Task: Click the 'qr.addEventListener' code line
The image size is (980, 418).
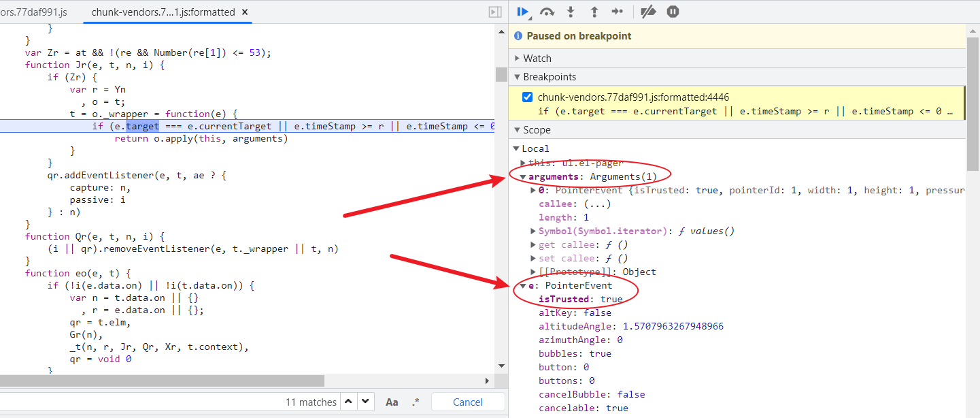Action: click(x=136, y=175)
